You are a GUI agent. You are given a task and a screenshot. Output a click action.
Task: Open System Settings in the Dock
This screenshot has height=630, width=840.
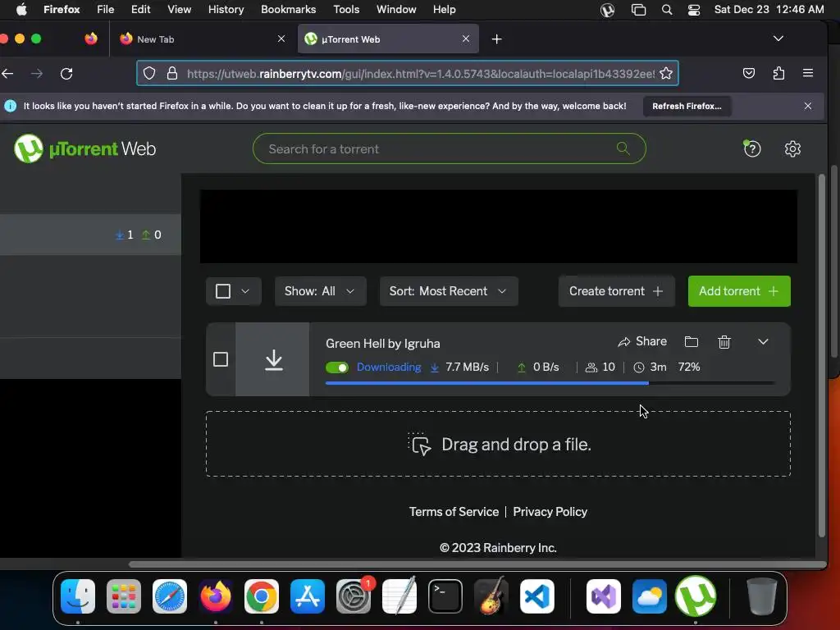pyautogui.click(x=354, y=596)
